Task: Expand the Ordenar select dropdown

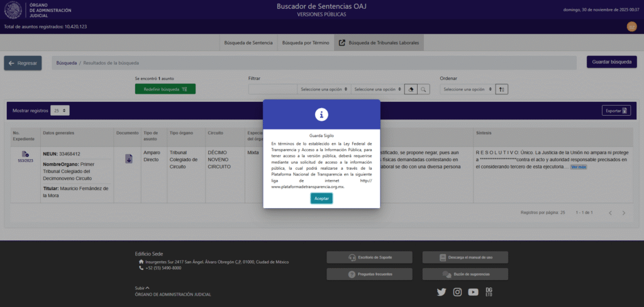Action: [x=466, y=89]
